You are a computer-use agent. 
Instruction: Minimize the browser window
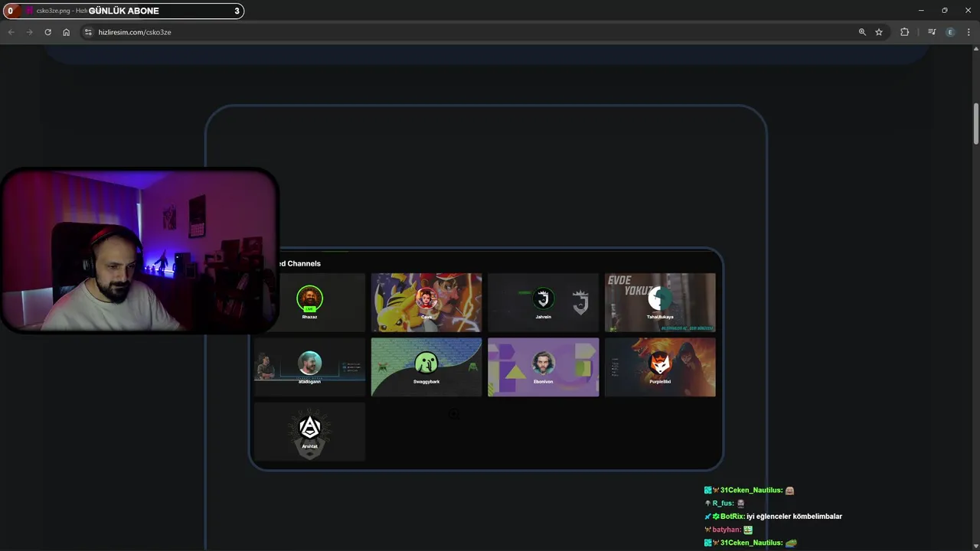pyautogui.click(x=920, y=11)
